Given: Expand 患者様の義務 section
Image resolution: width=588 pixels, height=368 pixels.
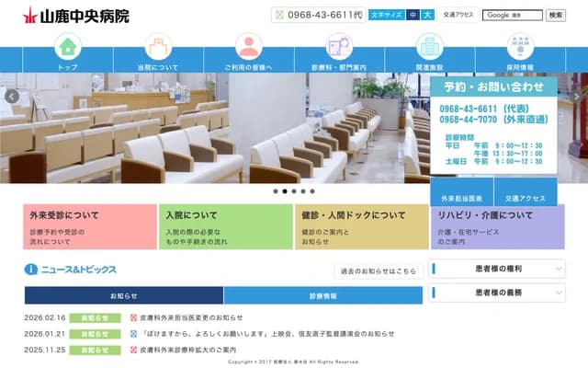Looking at the screenshot, I should pyautogui.click(x=497, y=293).
